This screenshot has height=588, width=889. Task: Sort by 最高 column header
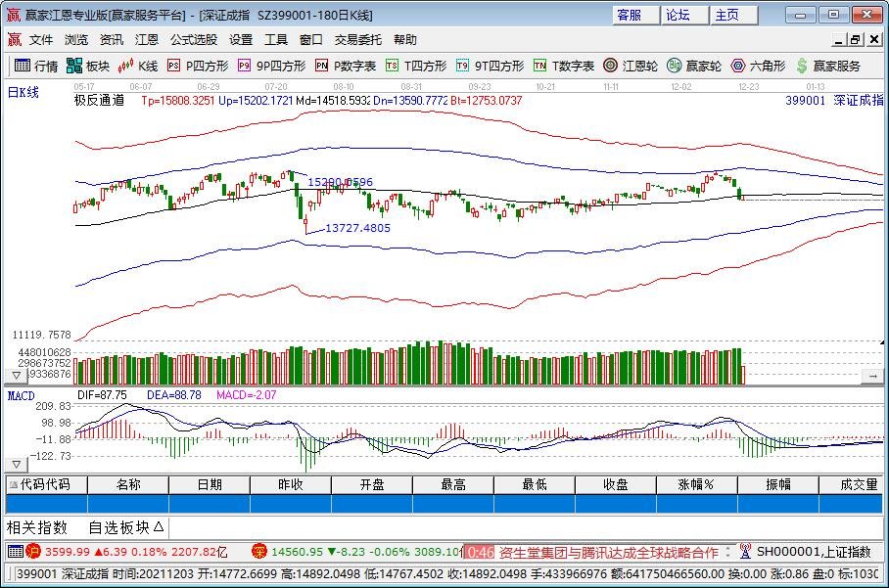pyautogui.click(x=453, y=484)
